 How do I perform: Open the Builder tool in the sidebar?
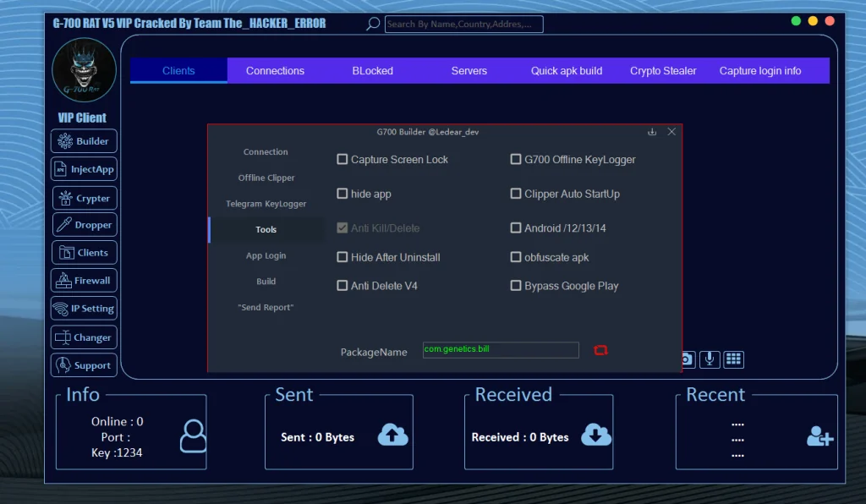coord(83,140)
